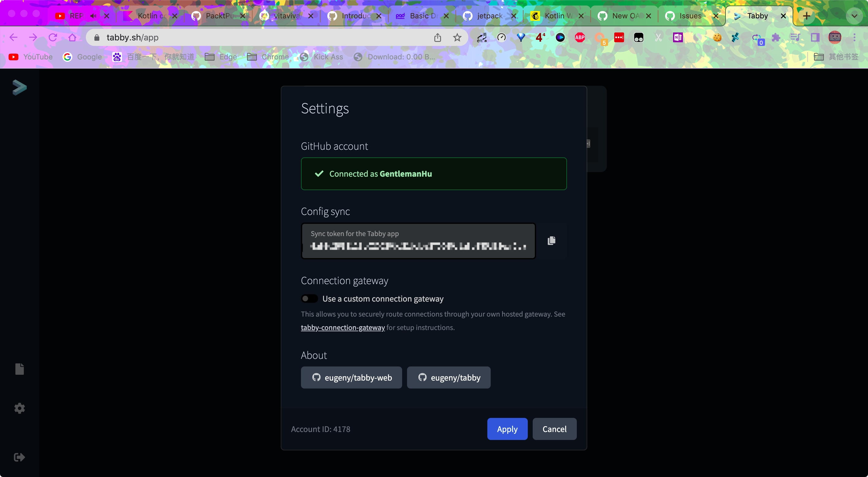Image resolution: width=868 pixels, height=477 pixels.
Task: Expand the tab search dropdown arrow
Action: point(854,16)
